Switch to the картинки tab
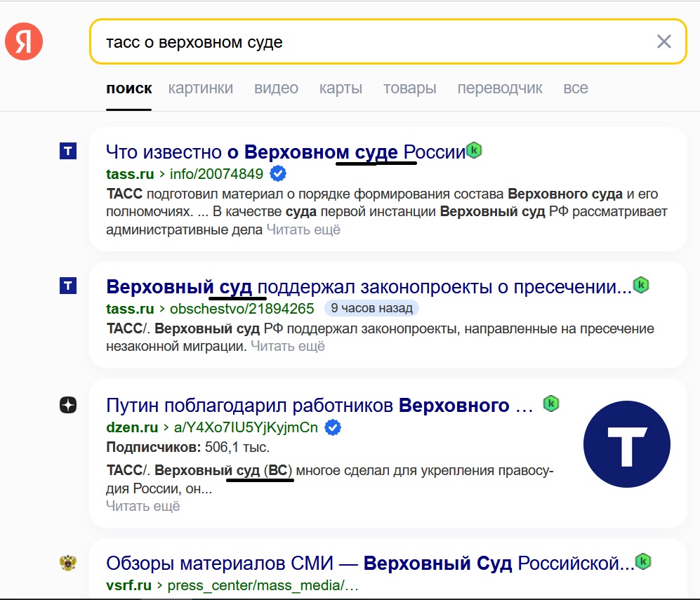 [200, 88]
